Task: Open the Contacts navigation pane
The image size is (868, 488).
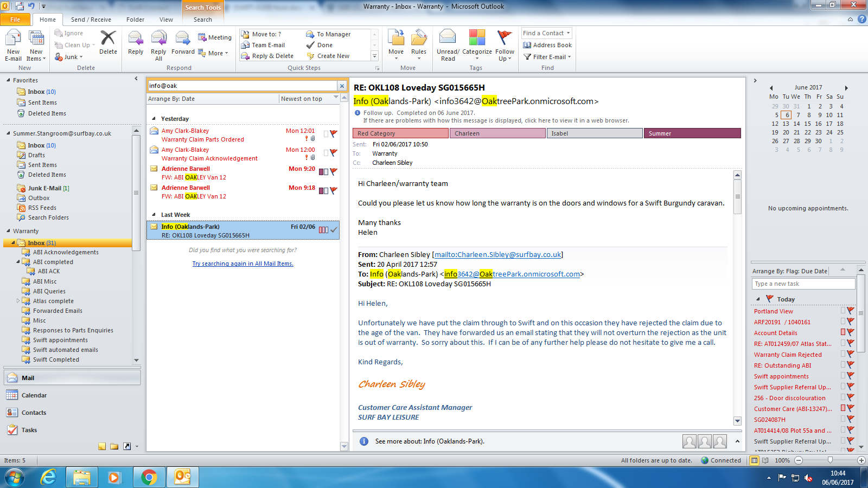Action: [x=72, y=413]
